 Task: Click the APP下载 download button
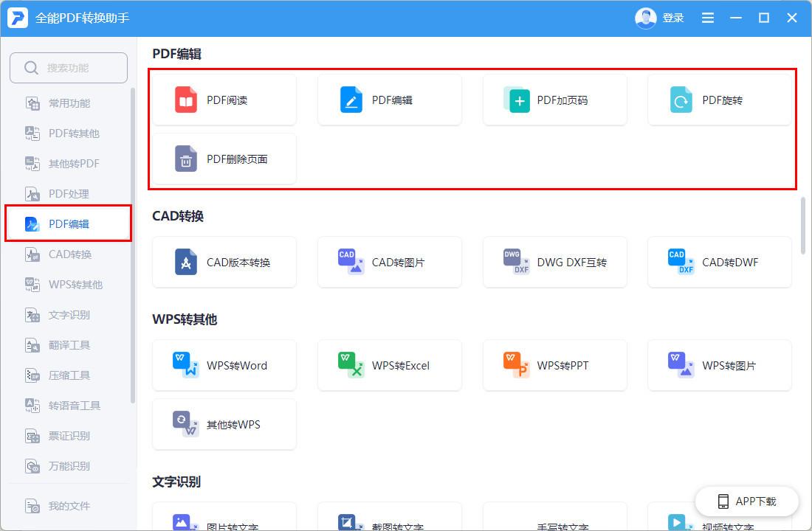747,502
